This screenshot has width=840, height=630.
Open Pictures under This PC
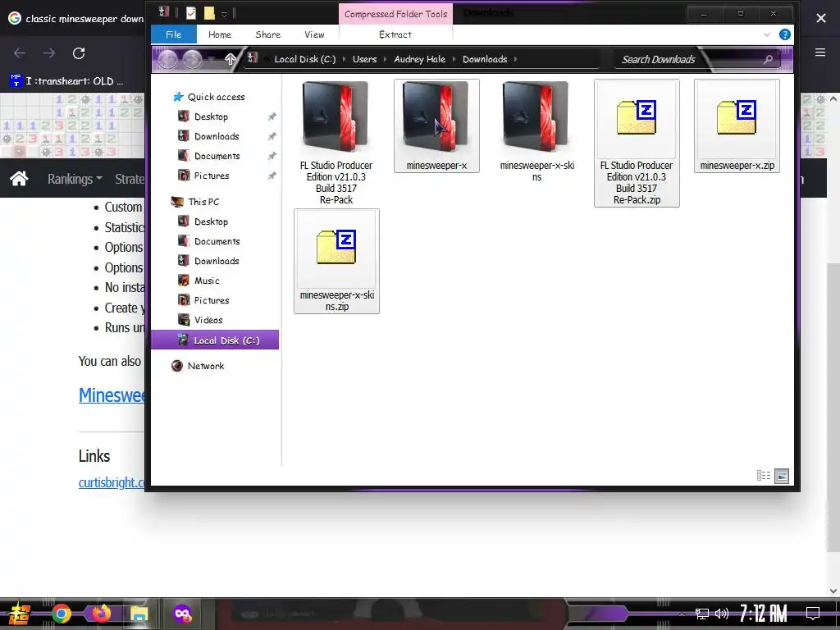(x=211, y=300)
